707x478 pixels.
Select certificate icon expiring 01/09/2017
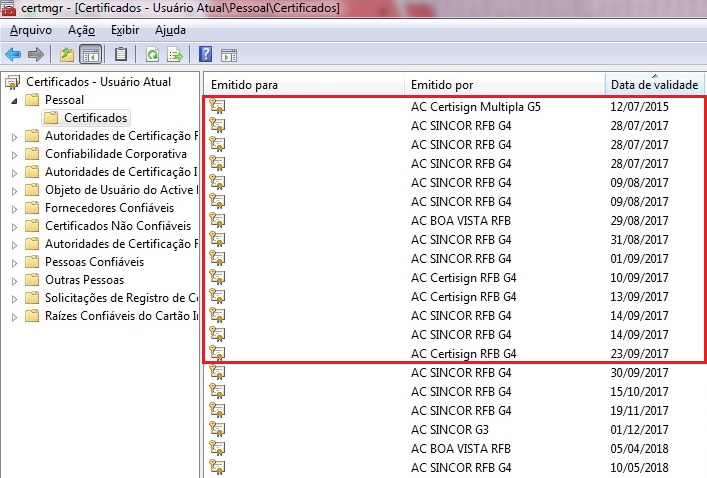tap(217, 258)
